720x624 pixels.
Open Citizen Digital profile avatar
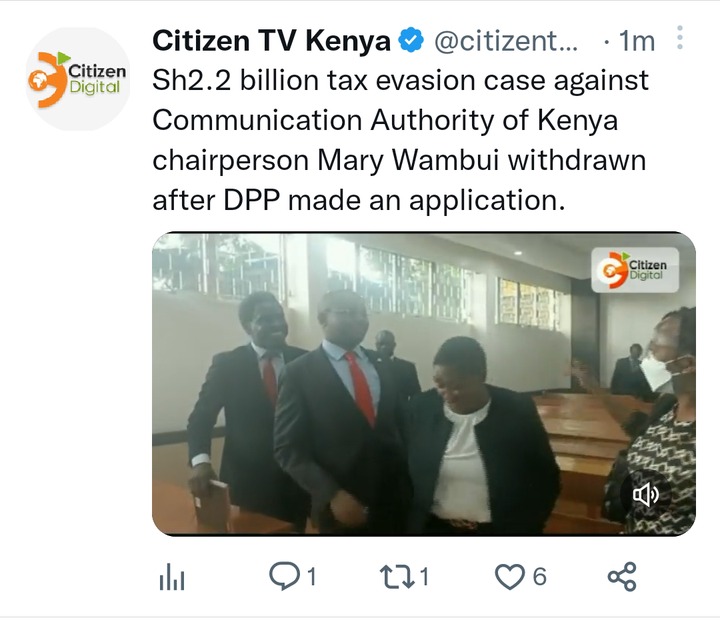(x=77, y=79)
